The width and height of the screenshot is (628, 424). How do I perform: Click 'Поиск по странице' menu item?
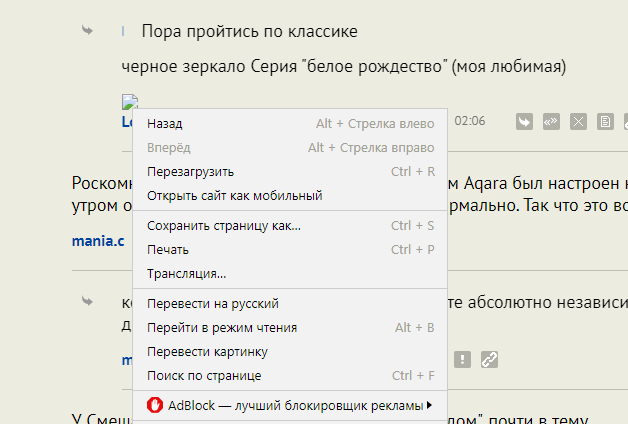point(204,375)
